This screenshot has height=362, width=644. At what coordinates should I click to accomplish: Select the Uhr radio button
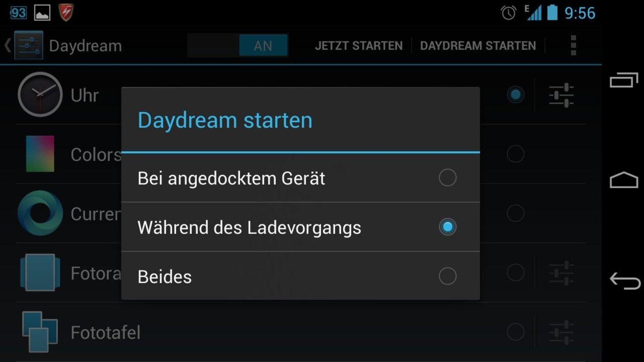coord(515,94)
